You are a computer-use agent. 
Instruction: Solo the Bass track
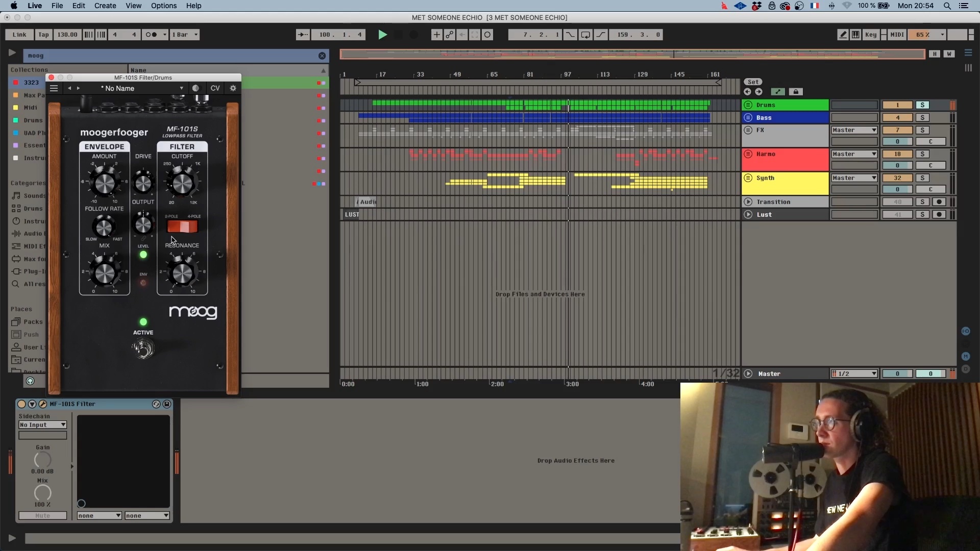(x=922, y=118)
